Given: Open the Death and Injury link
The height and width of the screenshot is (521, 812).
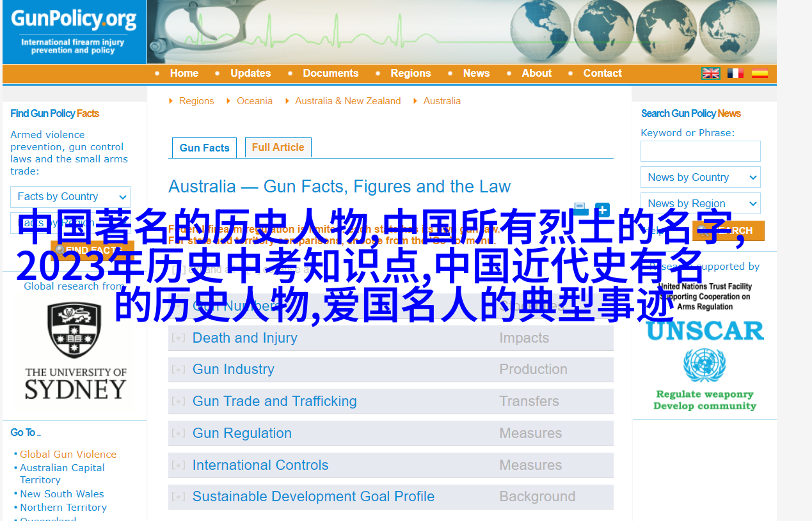Looking at the screenshot, I should pos(245,338).
